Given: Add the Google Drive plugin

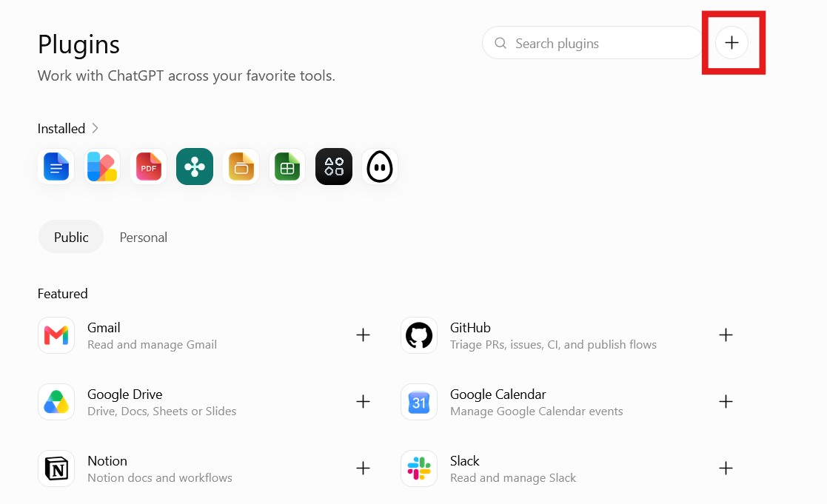Looking at the screenshot, I should pyautogui.click(x=363, y=402).
